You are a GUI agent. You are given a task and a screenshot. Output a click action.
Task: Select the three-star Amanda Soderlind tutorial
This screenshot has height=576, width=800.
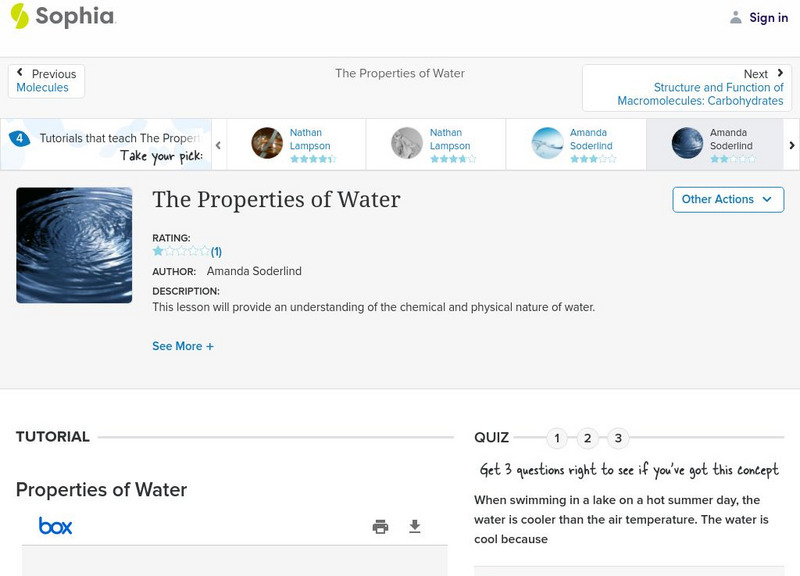(x=575, y=144)
